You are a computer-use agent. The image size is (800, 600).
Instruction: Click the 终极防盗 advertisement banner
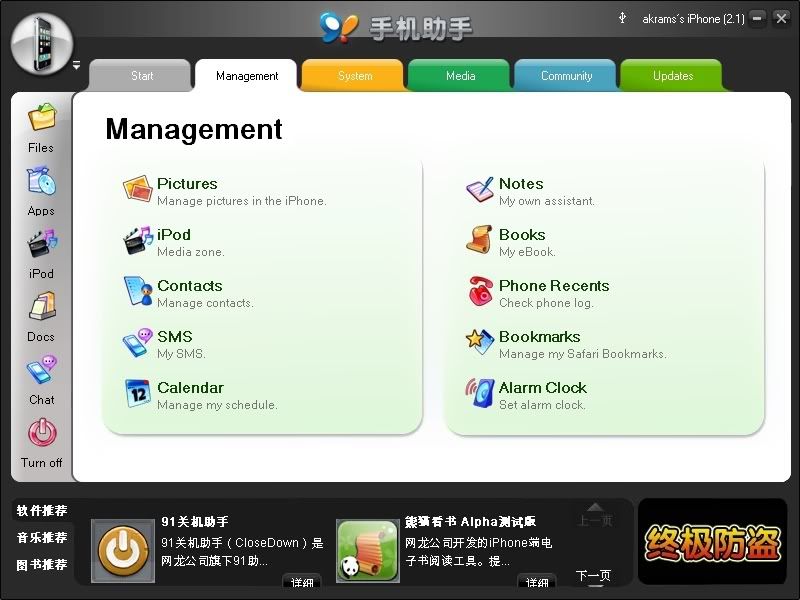[712, 542]
